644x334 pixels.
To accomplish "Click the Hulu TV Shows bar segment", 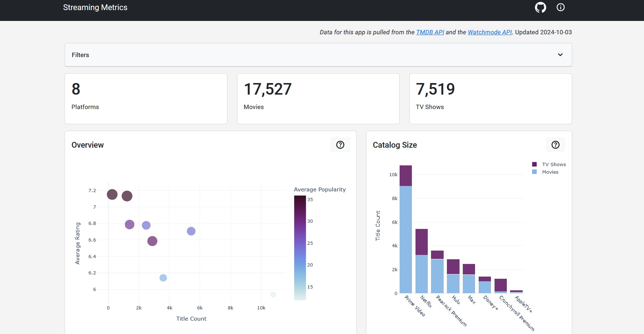I will (x=453, y=266).
